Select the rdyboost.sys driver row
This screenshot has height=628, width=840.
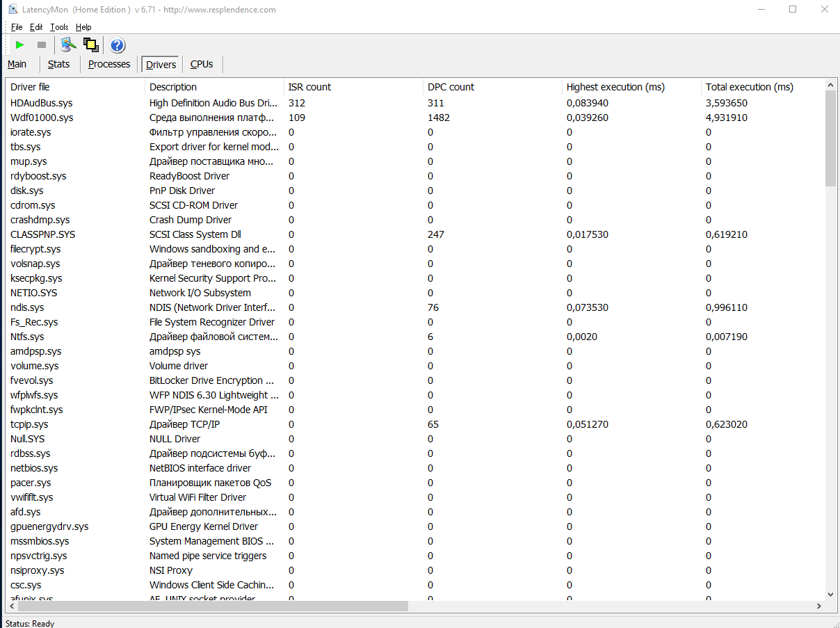pyautogui.click(x=415, y=176)
